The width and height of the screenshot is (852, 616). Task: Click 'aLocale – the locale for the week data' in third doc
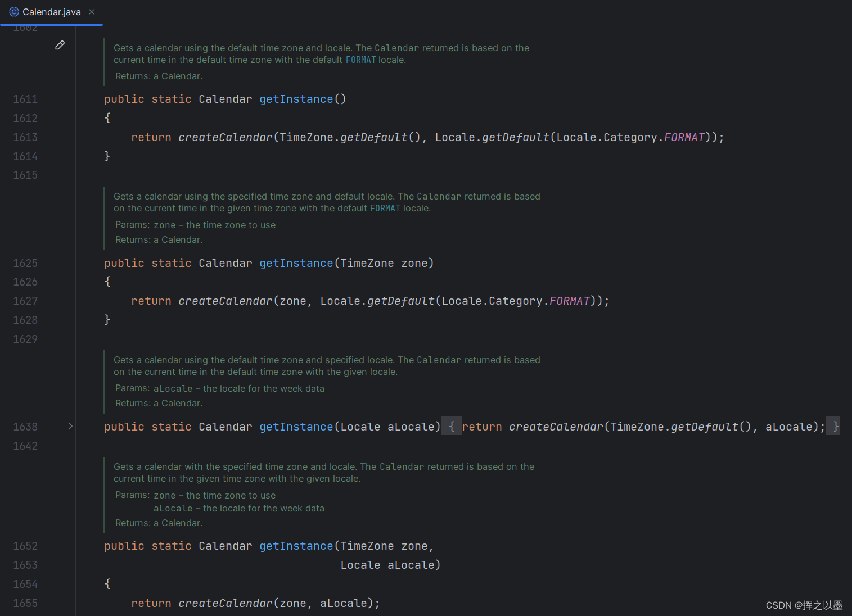(239, 389)
